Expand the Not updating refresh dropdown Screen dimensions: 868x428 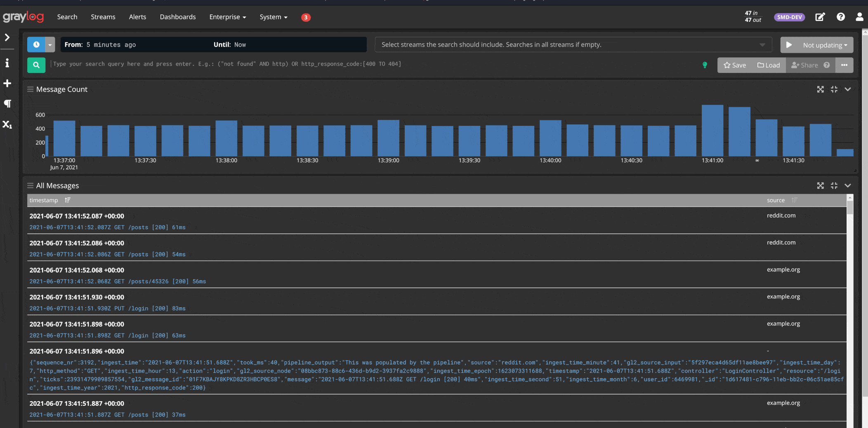tap(825, 45)
